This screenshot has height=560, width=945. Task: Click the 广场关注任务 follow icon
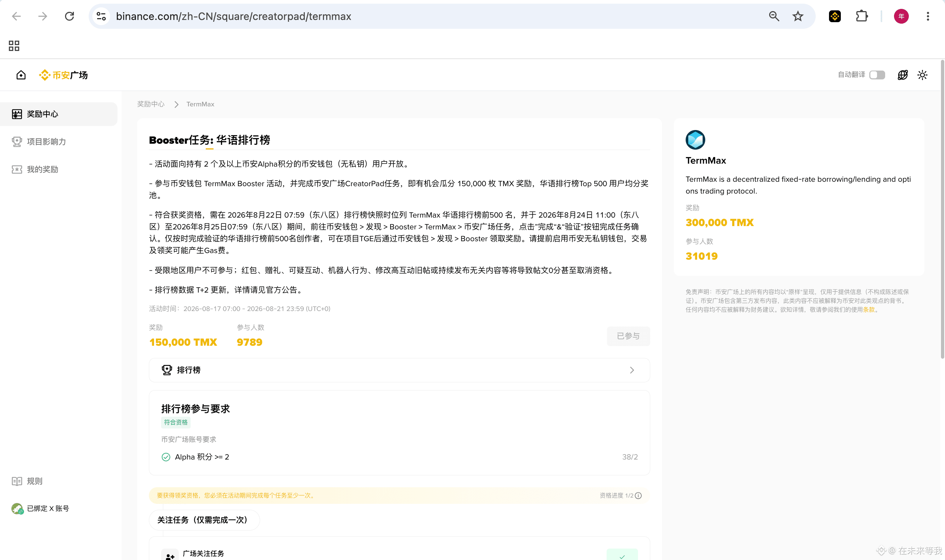tap(170, 555)
